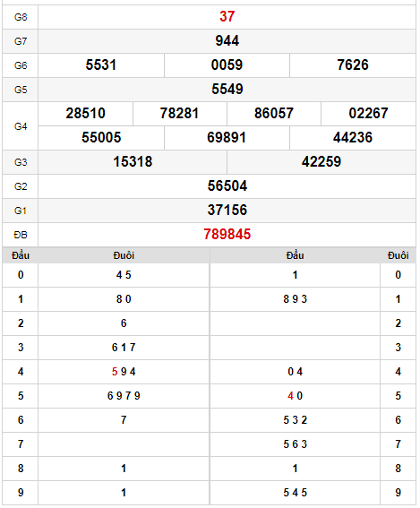
Task: Click G4 number 44236
Action: 353,137
